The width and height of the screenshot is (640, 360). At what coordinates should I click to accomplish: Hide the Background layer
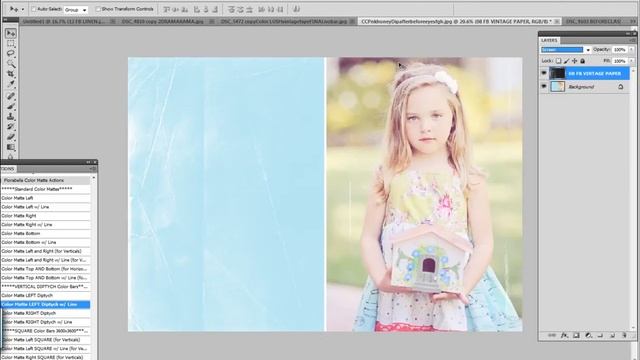[x=544, y=87]
